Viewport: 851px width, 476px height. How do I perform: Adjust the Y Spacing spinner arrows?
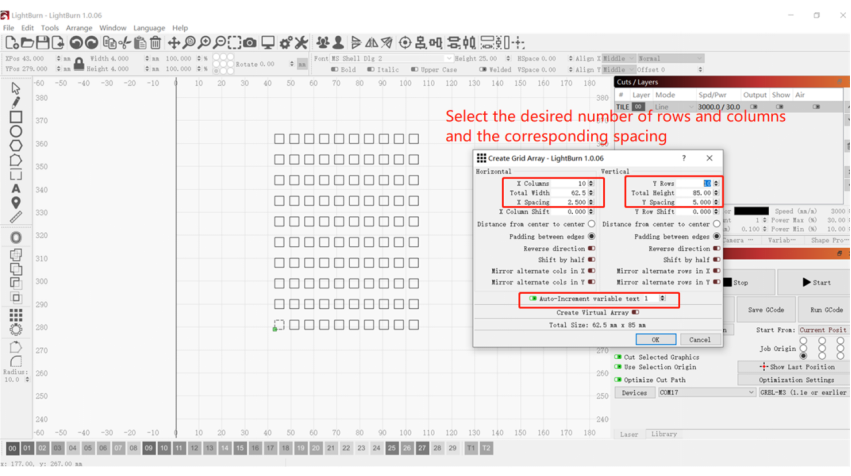tap(716, 202)
